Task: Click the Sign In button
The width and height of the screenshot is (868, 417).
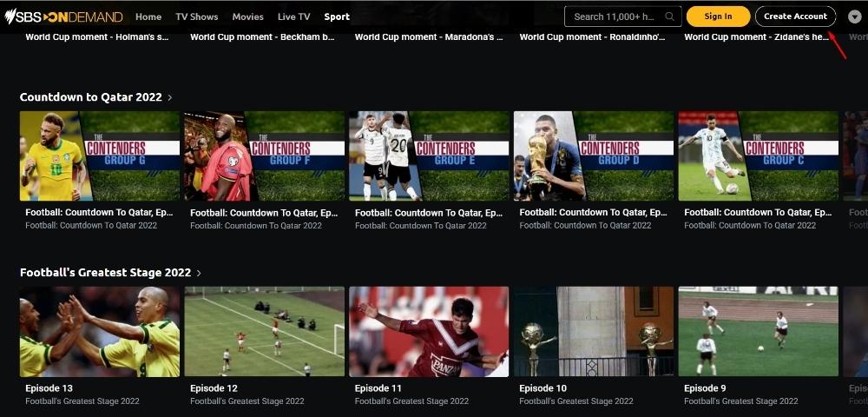Action: click(x=718, y=16)
